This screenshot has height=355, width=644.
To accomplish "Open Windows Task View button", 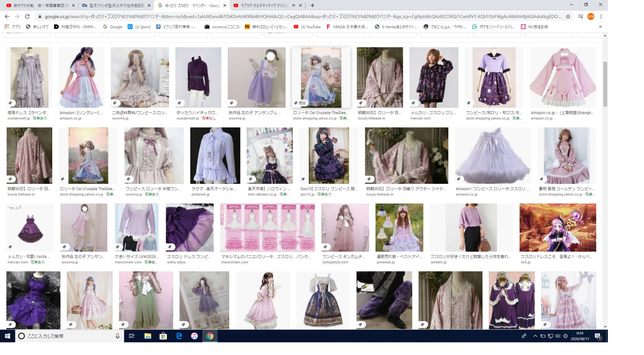I will pos(131,336).
